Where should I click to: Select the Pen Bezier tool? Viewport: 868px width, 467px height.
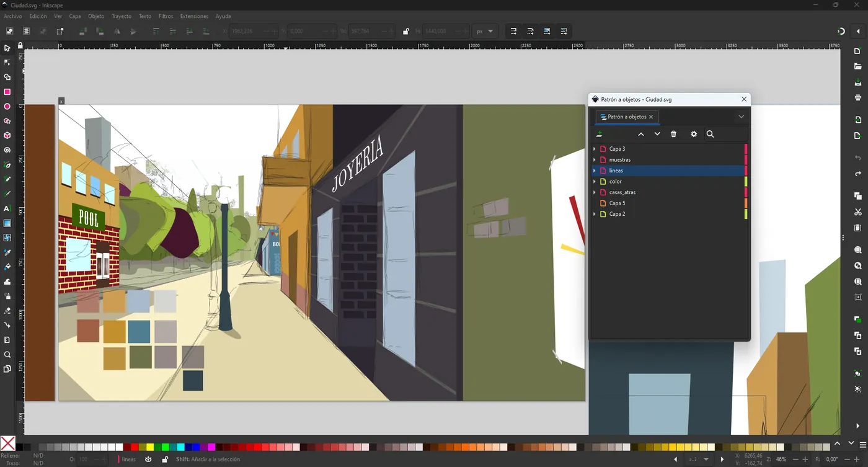pos(7,165)
